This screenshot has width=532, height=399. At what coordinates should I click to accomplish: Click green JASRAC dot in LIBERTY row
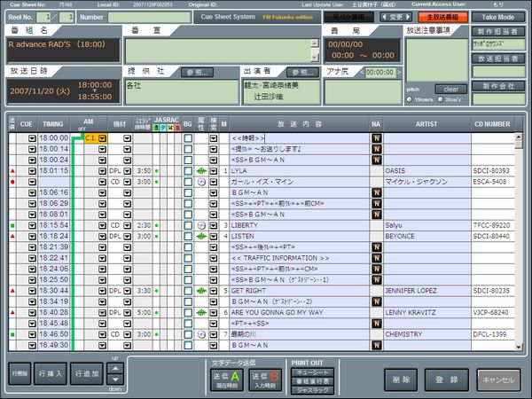tap(156, 225)
